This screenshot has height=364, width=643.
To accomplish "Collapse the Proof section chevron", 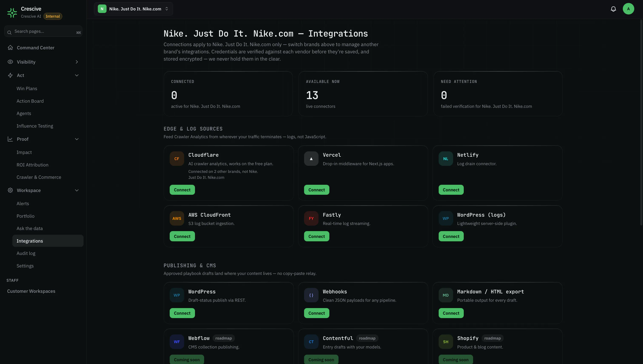I will [77, 139].
